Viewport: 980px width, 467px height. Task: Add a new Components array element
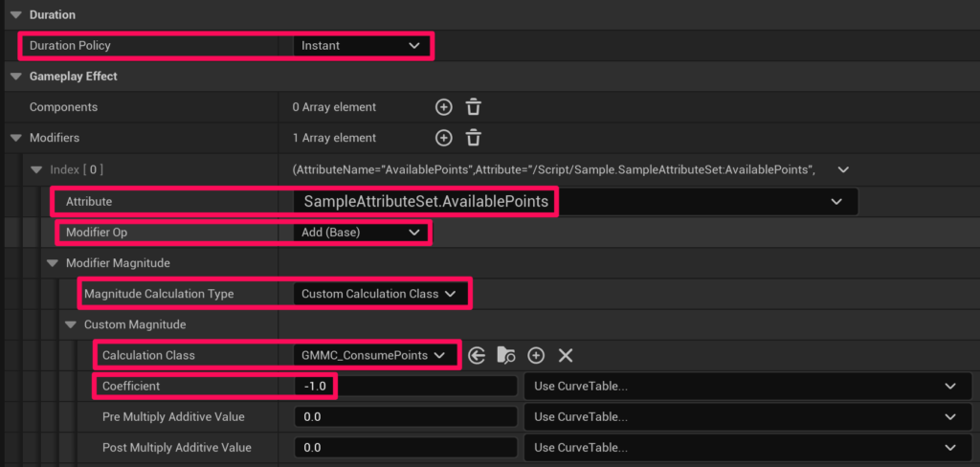[443, 107]
